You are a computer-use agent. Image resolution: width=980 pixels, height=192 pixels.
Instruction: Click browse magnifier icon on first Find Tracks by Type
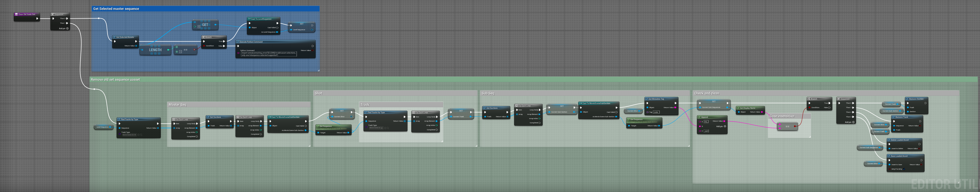coord(142,135)
